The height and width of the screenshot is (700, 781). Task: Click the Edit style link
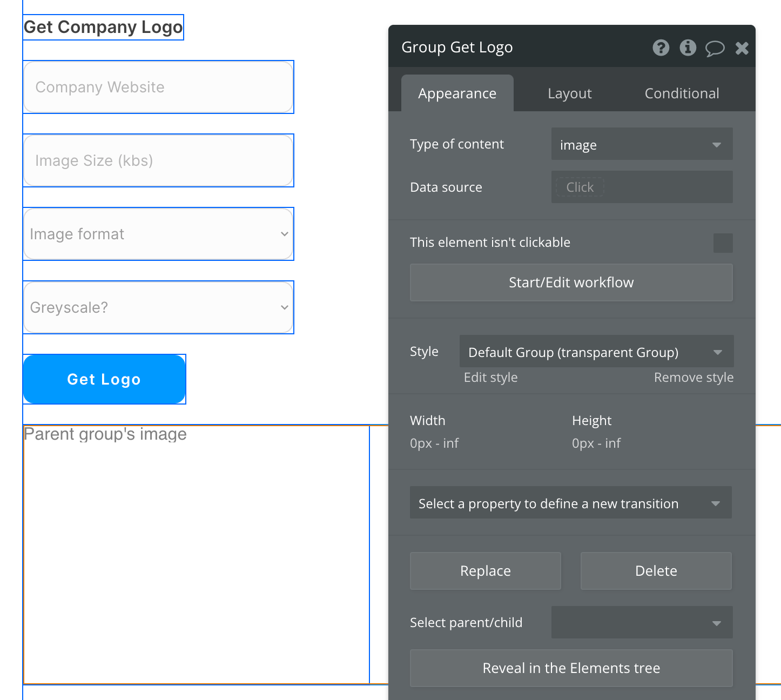pyautogui.click(x=490, y=378)
